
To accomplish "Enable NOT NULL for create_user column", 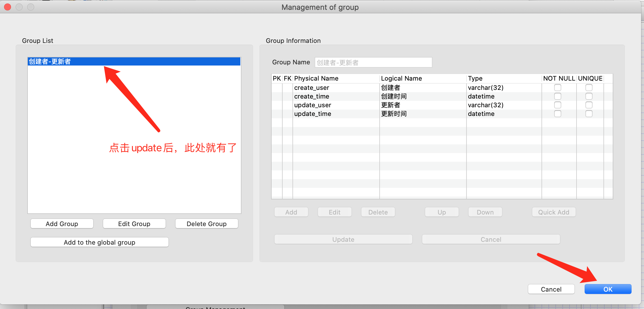I will (x=558, y=88).
